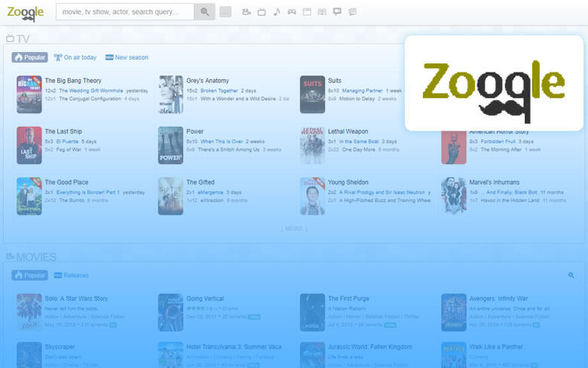Open Going Vertical movie title
Screen dimensions: 588x368
click(x=205, y=299)
